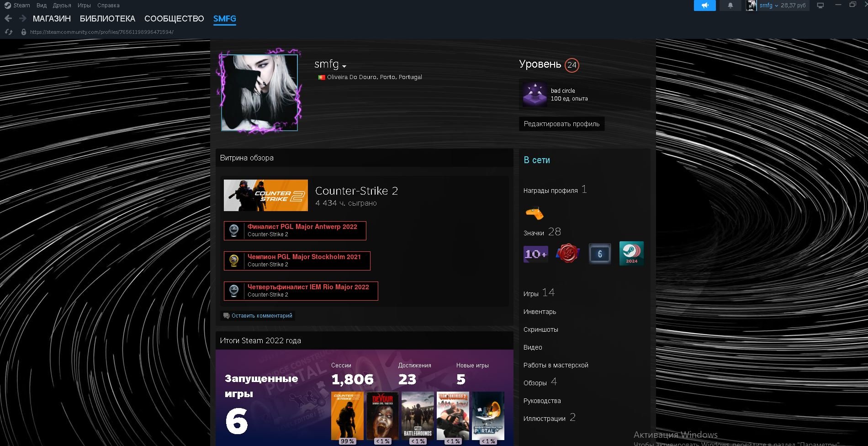868x446 pixels.
Task: Click the orange profile award icon
Action: tap(534, 213)
